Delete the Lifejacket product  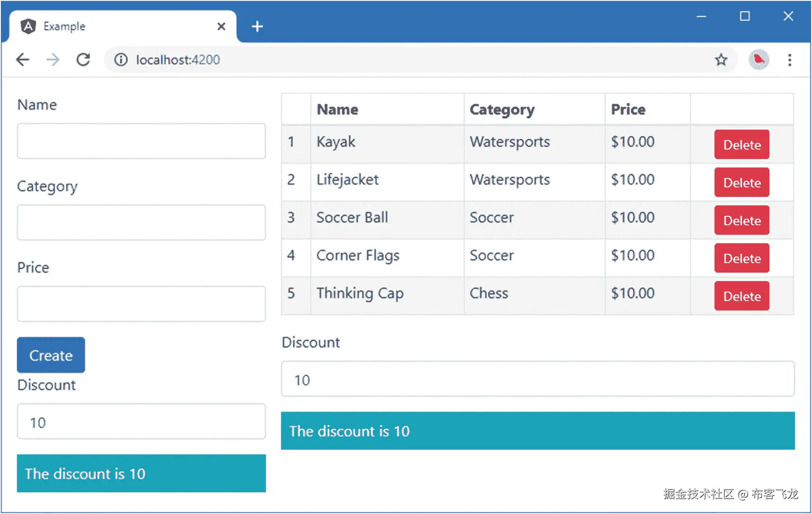coord(741,182)
